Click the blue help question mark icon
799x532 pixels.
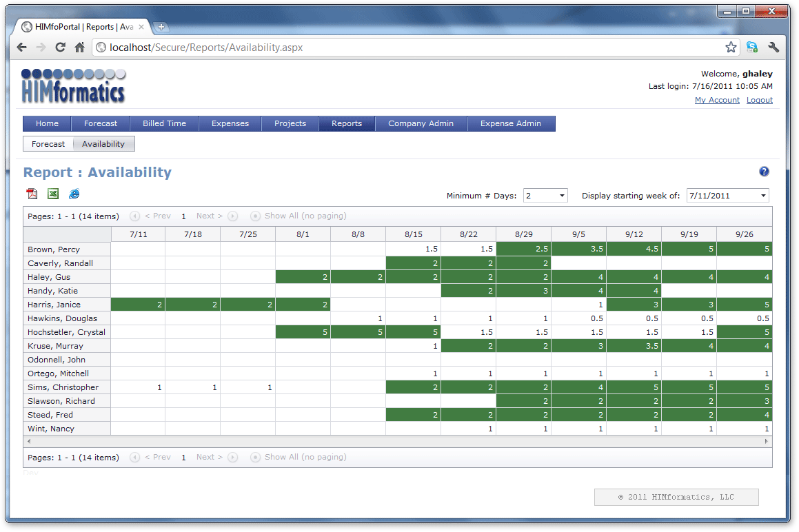(x=764, y=172)
